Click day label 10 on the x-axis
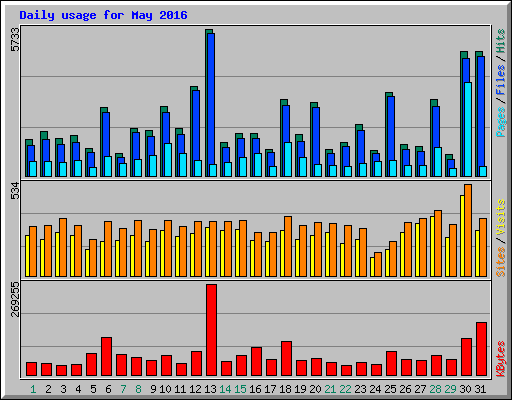Screen dimensions: 512x400 click(x=165, y=389)
